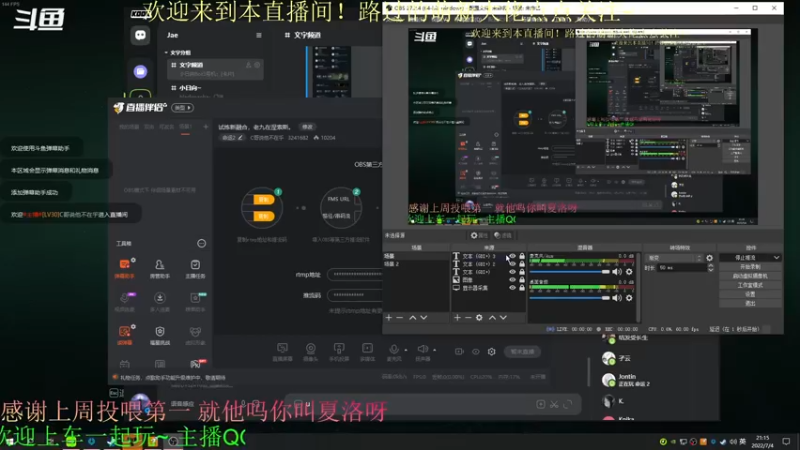Select the 显示器采集 source row
800x450 pixels.
(x=489, y=288)
